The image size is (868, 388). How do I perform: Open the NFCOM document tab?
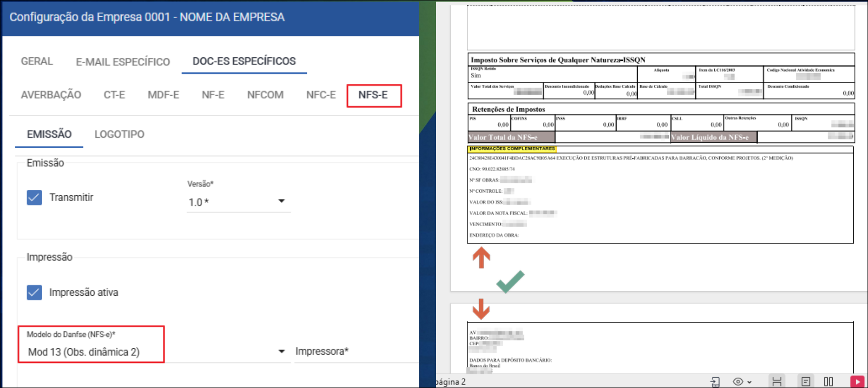tap(265, 95)
